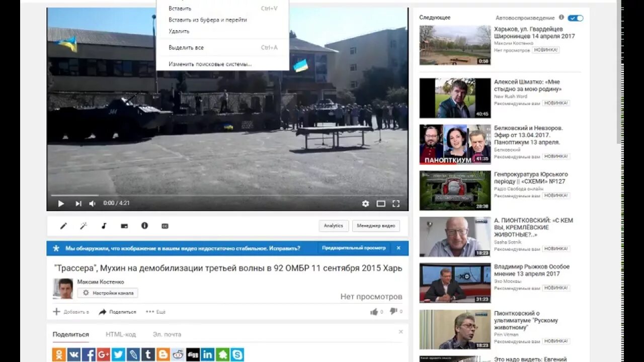644x362 pixels.
Task: Share on Facebook
Action: click(89, 354)
